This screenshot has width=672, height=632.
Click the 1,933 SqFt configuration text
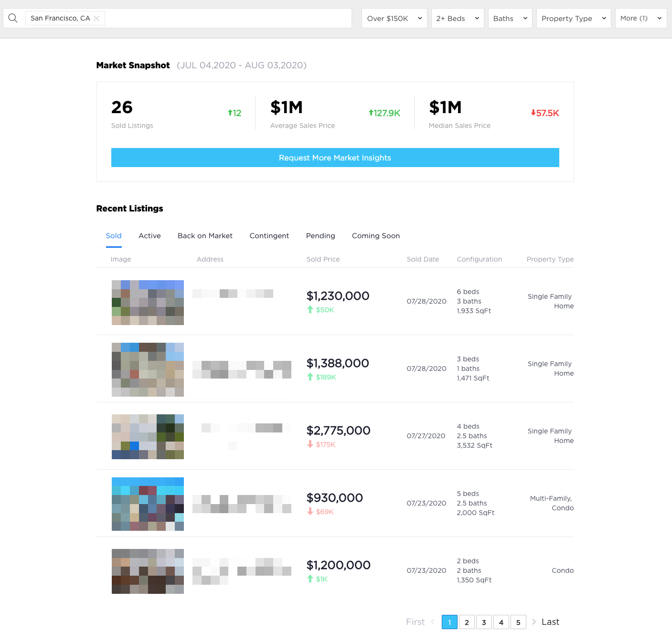(474, 311)
